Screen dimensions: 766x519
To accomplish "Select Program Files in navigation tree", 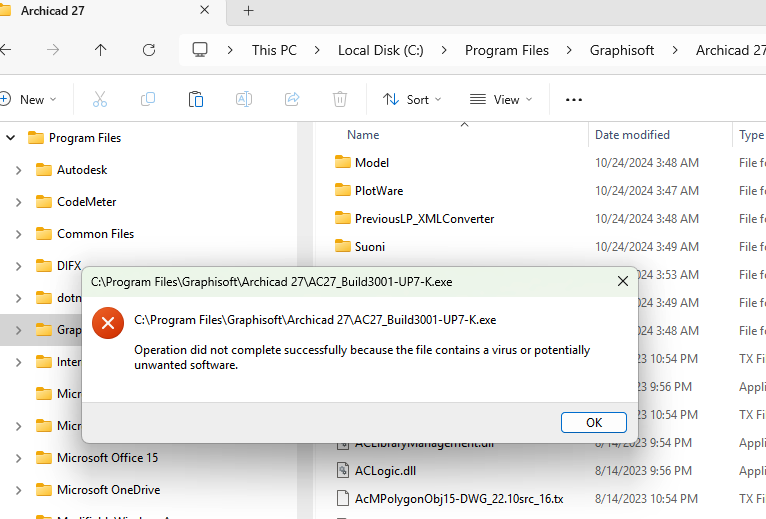I will pyautogui.click(x=85, y=138).
